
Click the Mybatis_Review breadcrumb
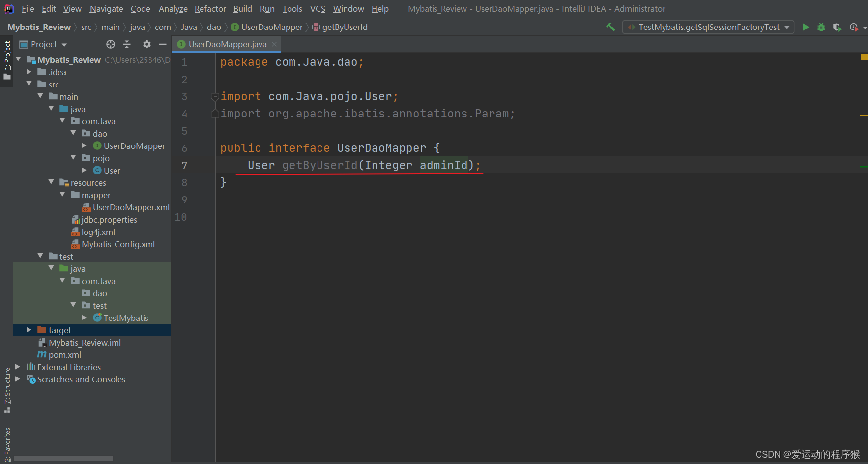pos(39,27)
